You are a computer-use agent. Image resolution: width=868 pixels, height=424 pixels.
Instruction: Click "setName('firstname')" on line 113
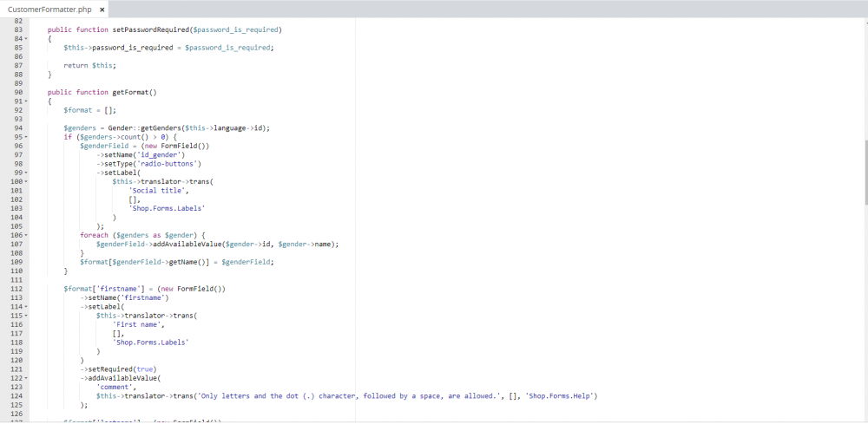(128, 298)
